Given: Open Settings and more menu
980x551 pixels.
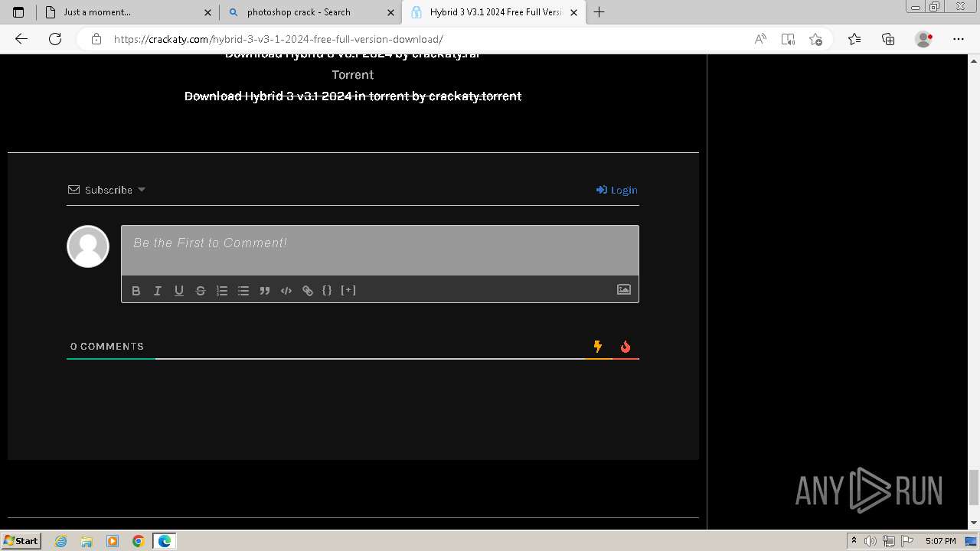Looking at the screenshot, I should coord(959,39).
